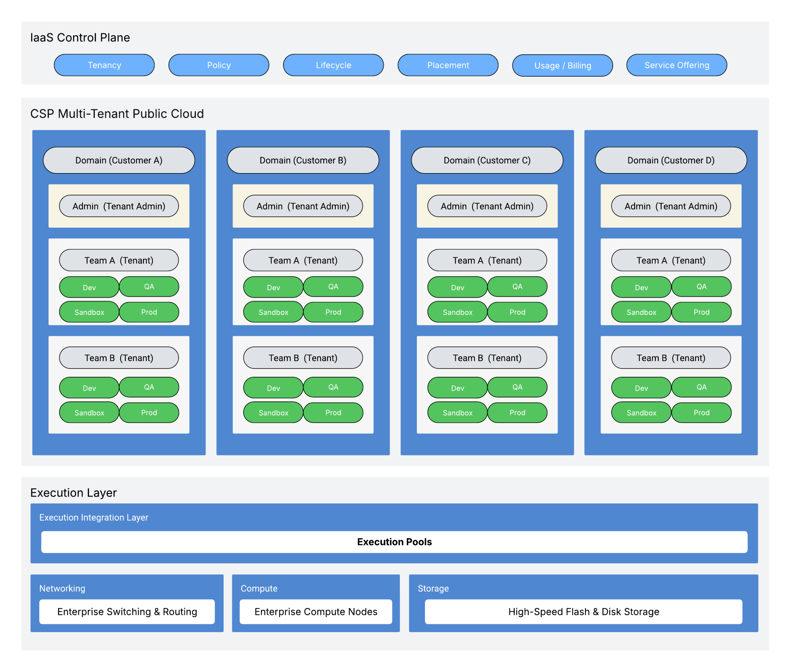Choose Prod in Customer B Team A
The width and height of the screenshot is (791, 672).
(333, 312)
